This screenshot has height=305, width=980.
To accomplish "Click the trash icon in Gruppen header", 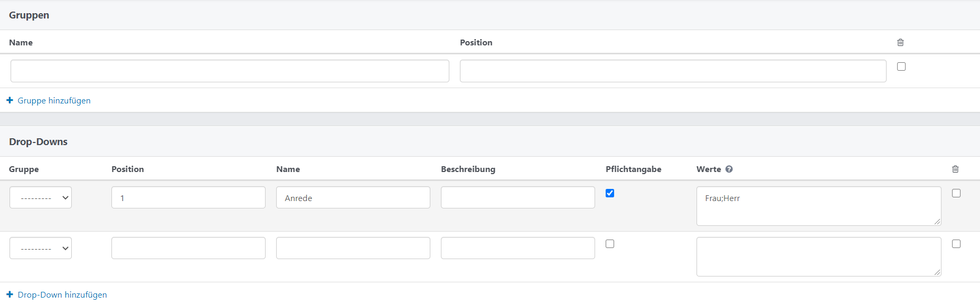I will point(900,42).
